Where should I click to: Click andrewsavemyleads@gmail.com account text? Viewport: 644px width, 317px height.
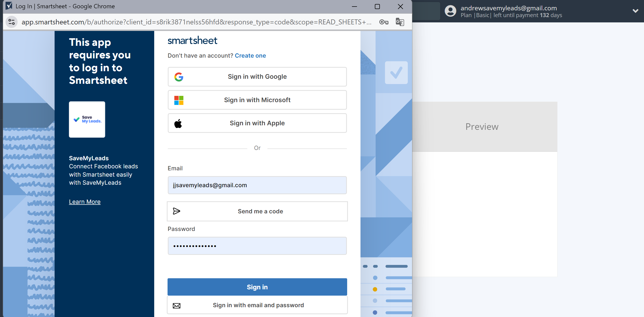tap(509, 8)
